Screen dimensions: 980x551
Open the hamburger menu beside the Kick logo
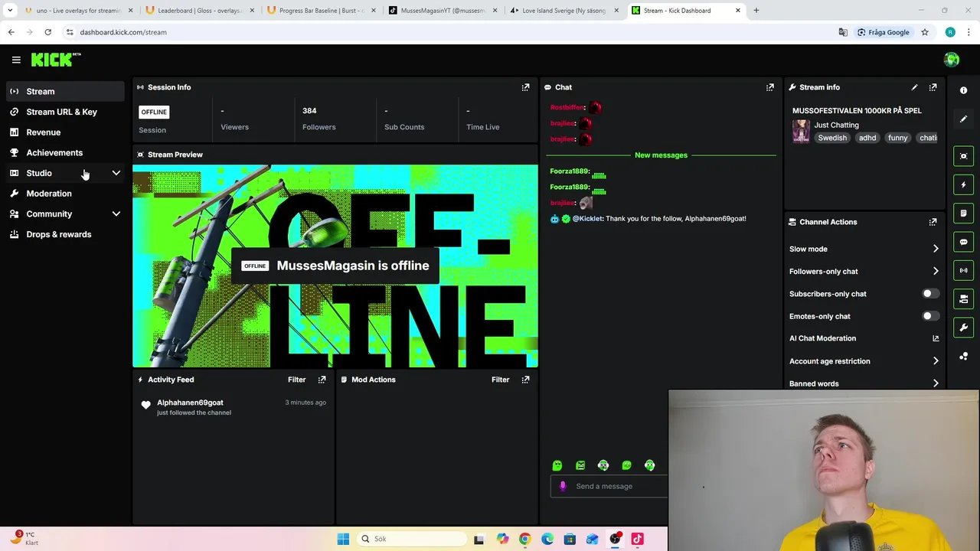click(x=16, y=59)
